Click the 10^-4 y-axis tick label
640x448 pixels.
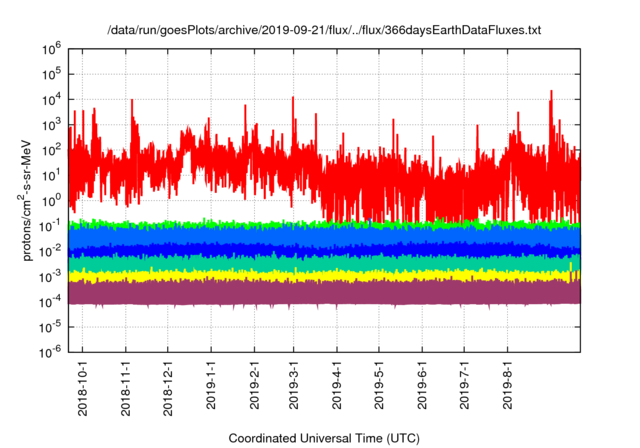50,302
